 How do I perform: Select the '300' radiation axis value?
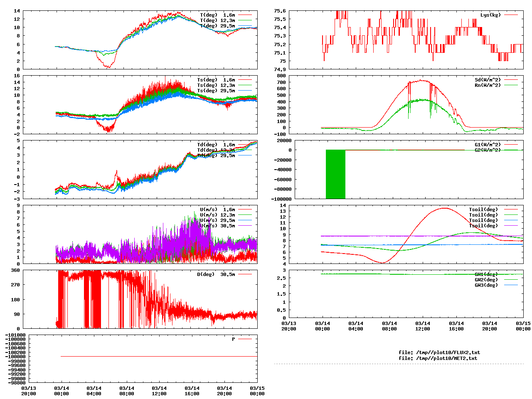click(x=281, y=108)
